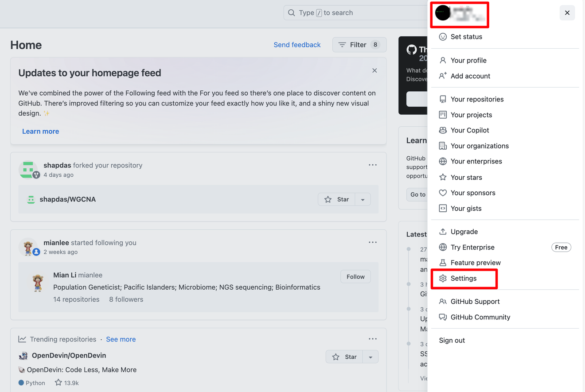Follow Mian Li
The width and height of the screenshot is (585, 392).
(355, 277)
